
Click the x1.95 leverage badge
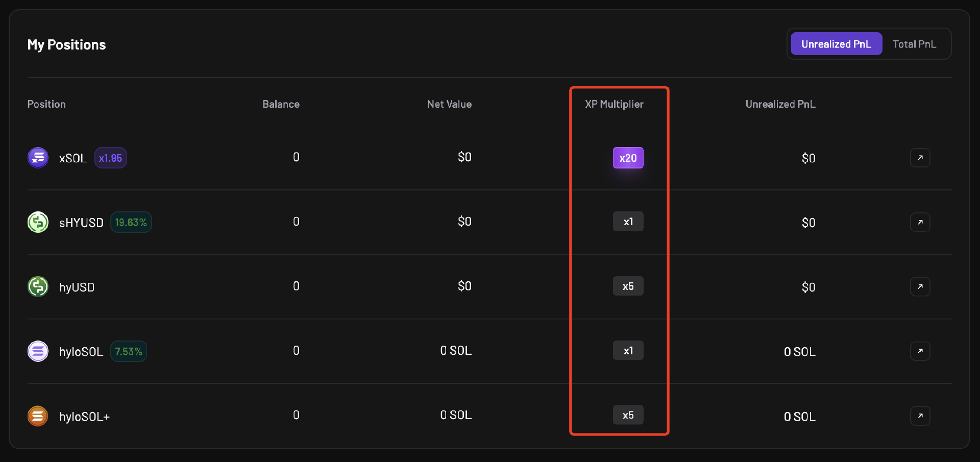(x=110, y=158)
